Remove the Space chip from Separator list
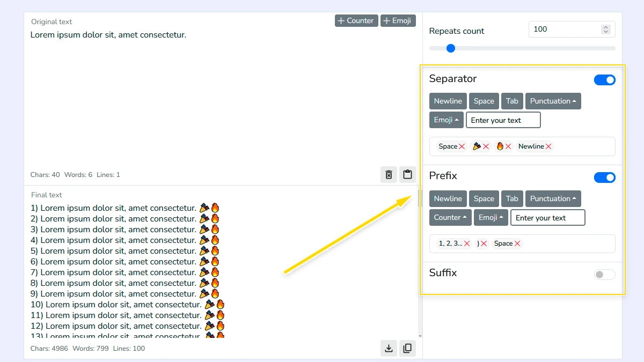 tap(463, 146)
